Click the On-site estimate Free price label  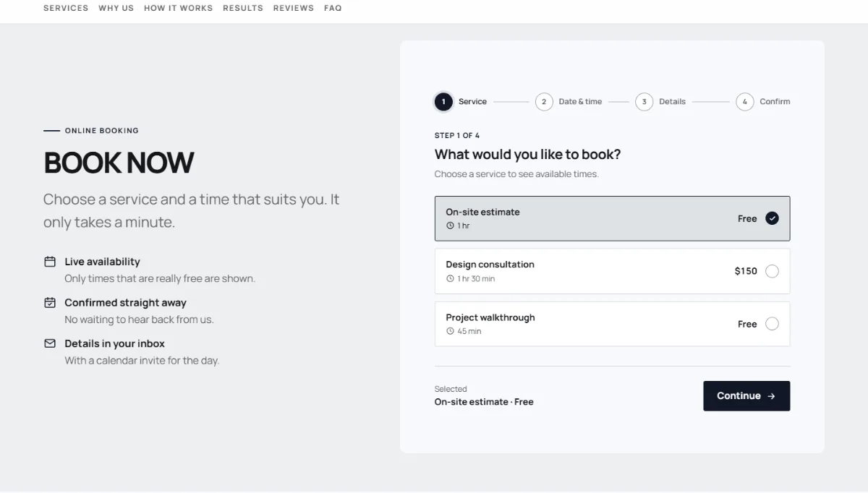(747, 218)
